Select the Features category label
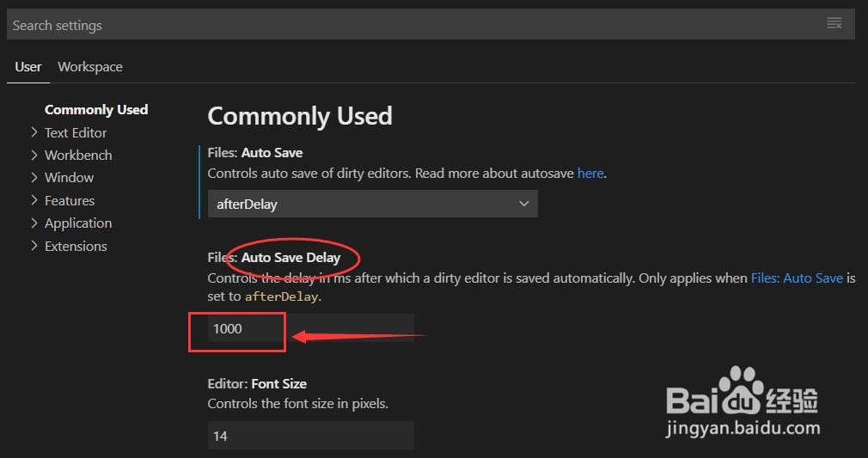 coord(70,200)
